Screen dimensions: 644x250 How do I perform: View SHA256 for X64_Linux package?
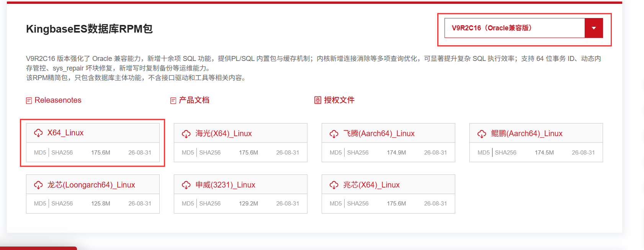pos(62,153)
